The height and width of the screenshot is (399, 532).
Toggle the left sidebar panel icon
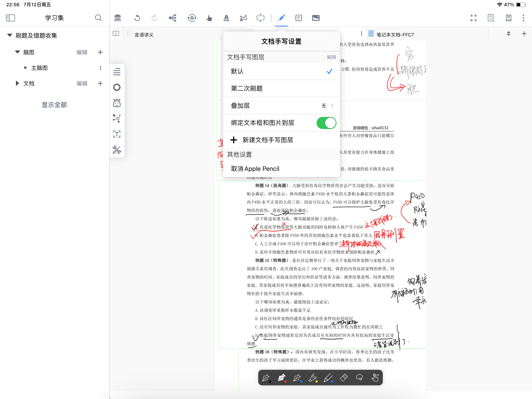tap(10, 18)
